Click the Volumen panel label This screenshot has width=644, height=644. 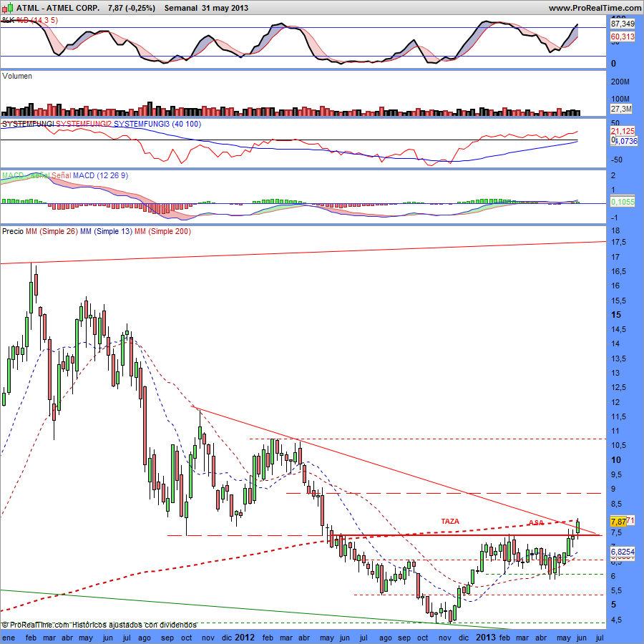(x=17, y=76)
